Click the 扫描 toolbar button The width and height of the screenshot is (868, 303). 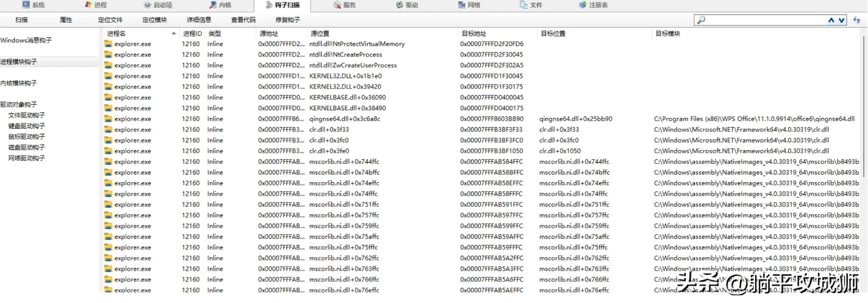[x=21, y=20]
